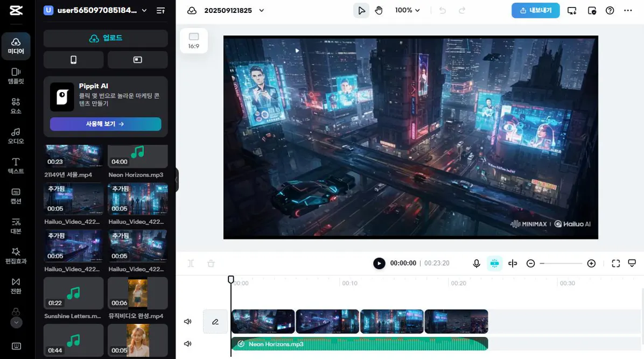Click the playhead marker at 00:00
The height and width of the screenshot is (359, 644).
231,280
